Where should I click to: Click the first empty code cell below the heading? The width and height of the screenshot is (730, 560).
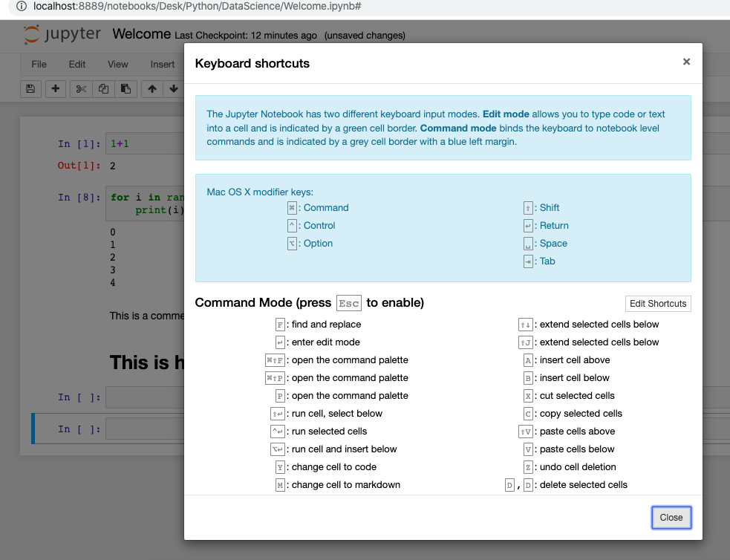[145, 397]
